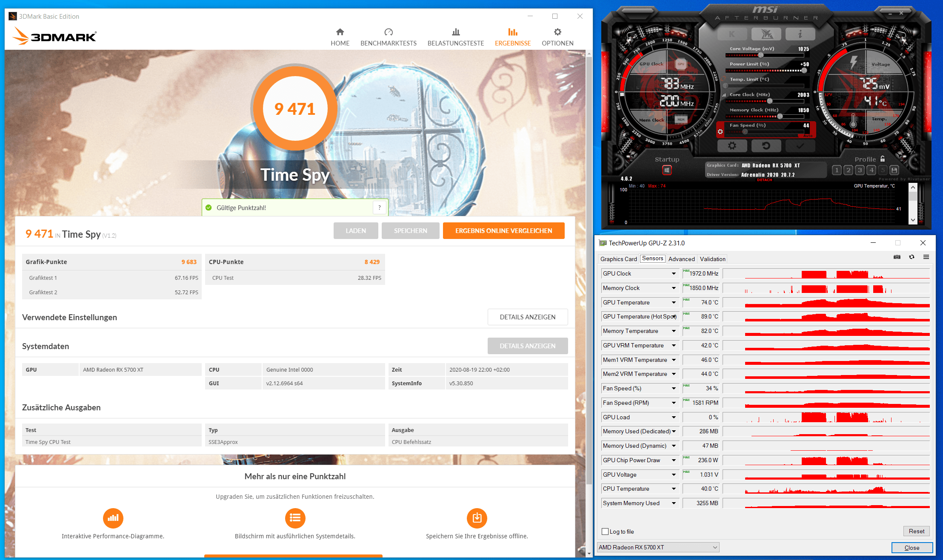Click the LADEN button
The height and width of the screenshot is (560, 943).
pos(356,230)
